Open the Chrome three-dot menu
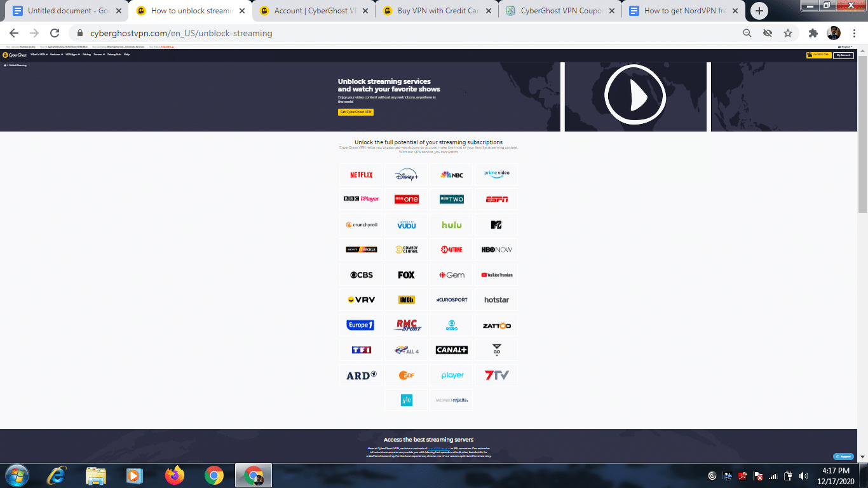Screen dimensions: 868x488 click(854, 33)
